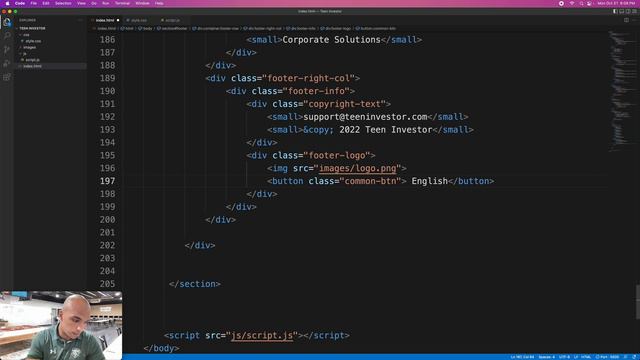
Task: Switch to the style.css editor tab
Action: pyautogui.click(x=139, y=20)
